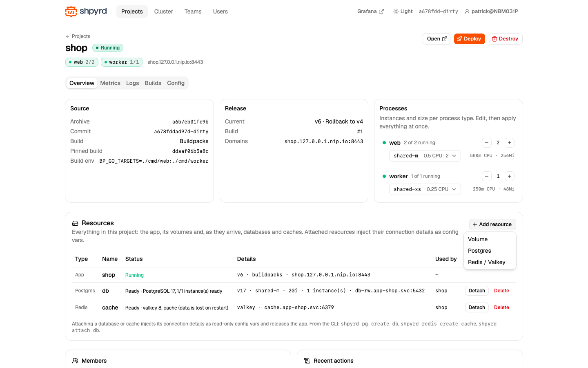Click the a678fdd-dirty version text
This screenshot has height=368, width=588.
tap(439, 11)
